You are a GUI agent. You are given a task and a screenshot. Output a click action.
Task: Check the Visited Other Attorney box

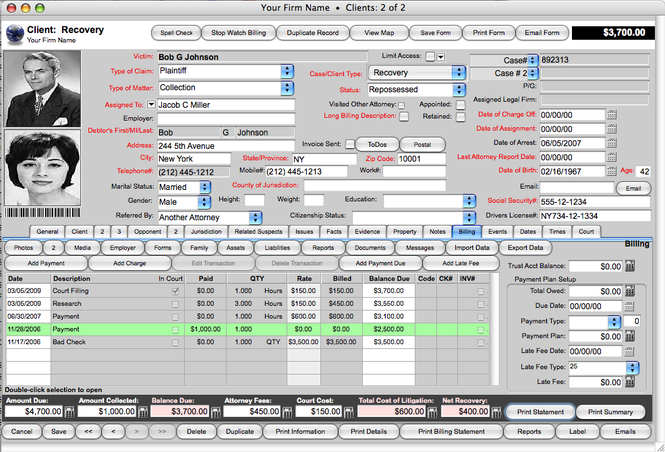(401, 105)
